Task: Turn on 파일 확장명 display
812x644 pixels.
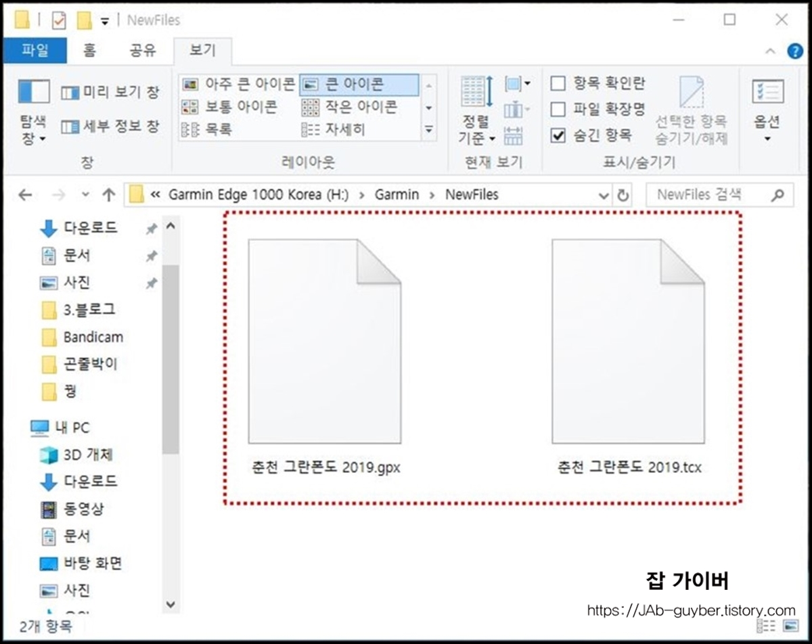Action: [558, 108]
